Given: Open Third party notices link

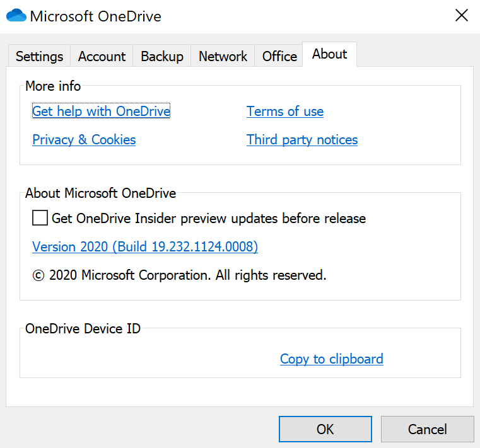Looking at the screenshot, I should (302, 140).
